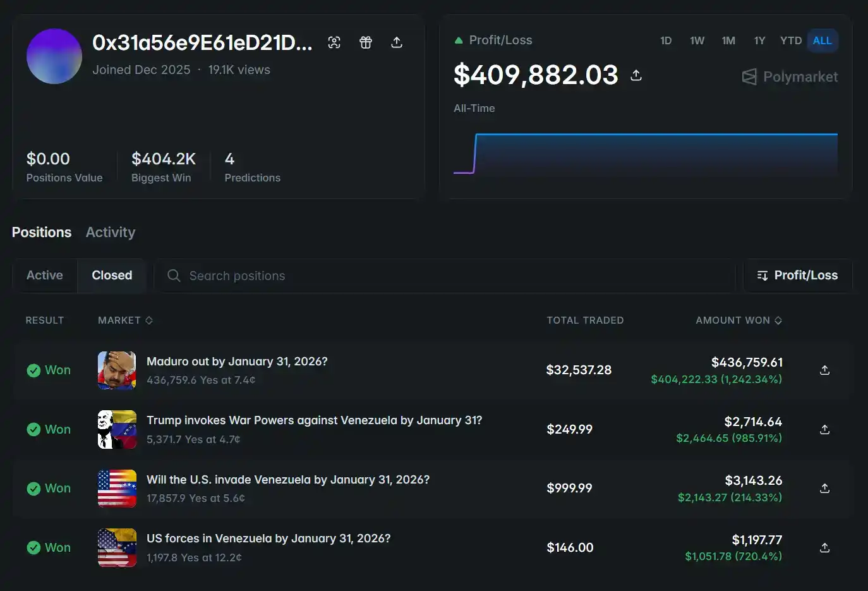Open the Active positions tab
Screen dimensions: 868x591
45,276
